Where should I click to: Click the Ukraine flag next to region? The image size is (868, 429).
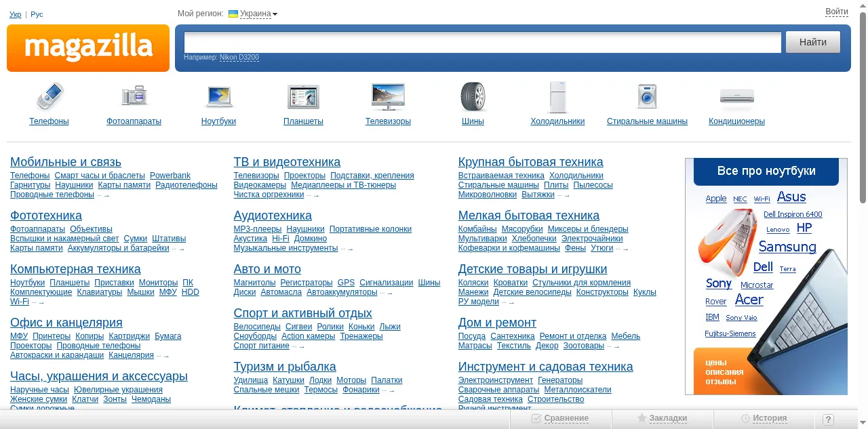(233, 14)
